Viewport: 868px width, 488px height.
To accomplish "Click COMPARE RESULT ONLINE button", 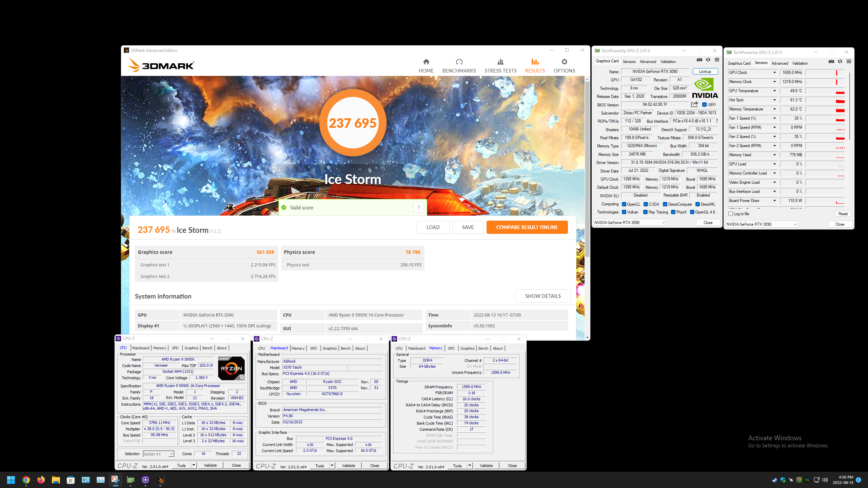I will (527, 227).
